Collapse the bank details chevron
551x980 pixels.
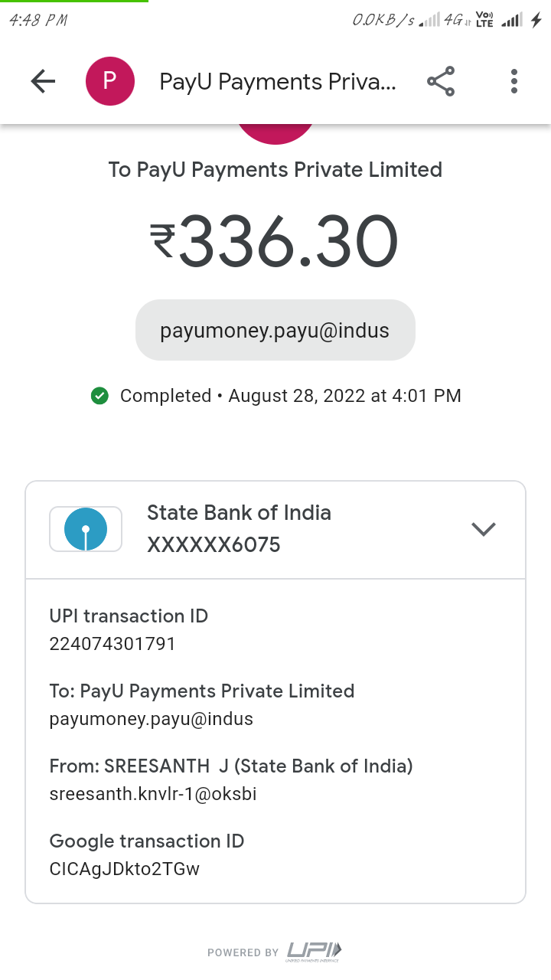pos(484,529)
